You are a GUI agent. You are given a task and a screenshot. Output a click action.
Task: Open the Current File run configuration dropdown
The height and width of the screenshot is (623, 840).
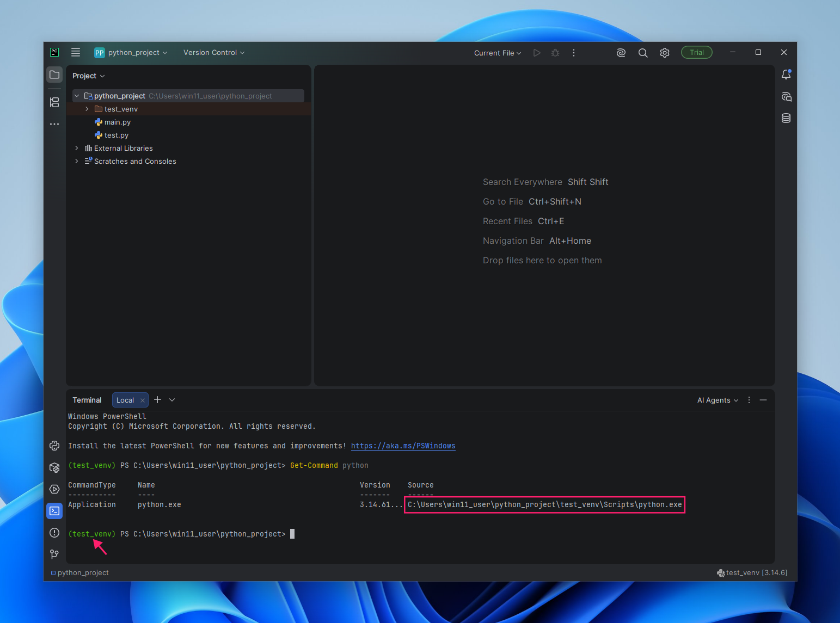tap(498, 53)
